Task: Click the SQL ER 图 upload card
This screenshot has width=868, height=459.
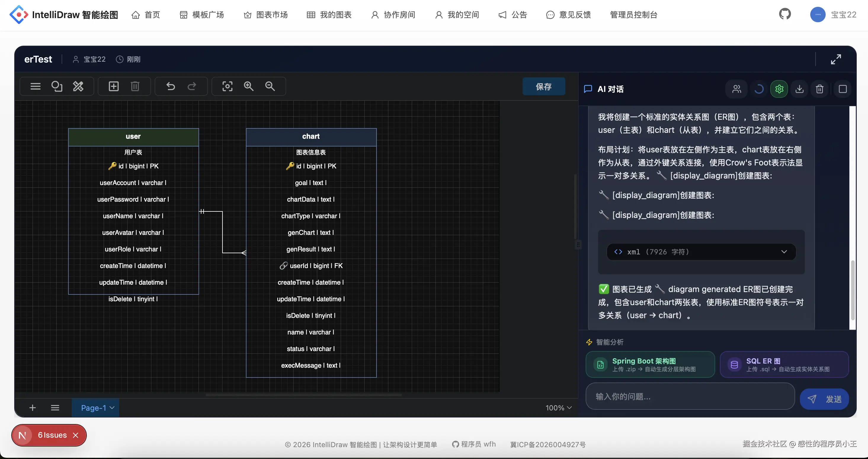Action: pos(784,365)
